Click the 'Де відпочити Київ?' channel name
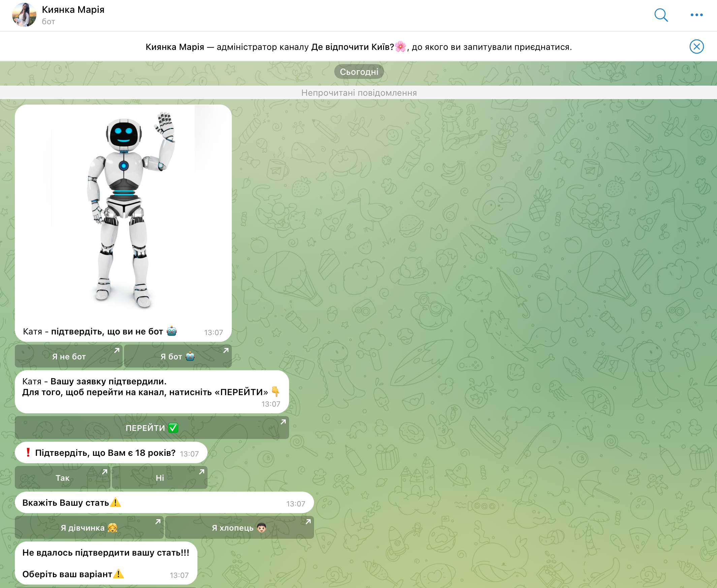The height and width of the screenshot is (588, 717). (x=352, y=47)
